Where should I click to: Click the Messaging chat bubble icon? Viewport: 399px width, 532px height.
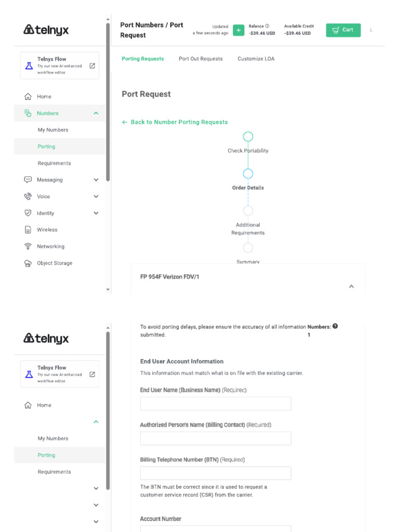pos(28,180)
